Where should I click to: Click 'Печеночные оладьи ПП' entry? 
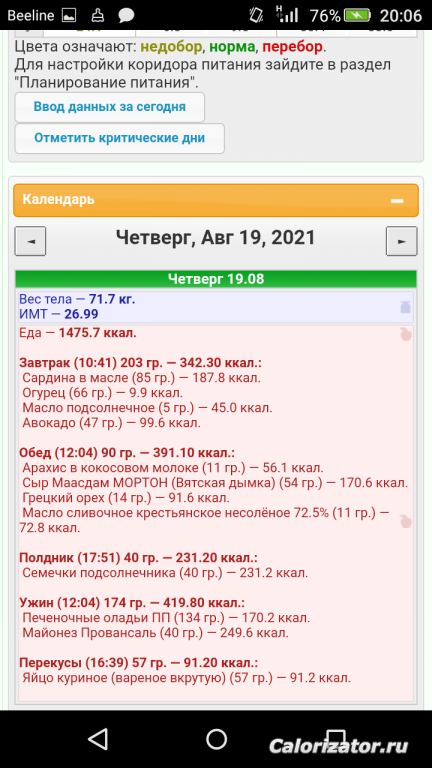pyautogui.click(x=166, y=618)
